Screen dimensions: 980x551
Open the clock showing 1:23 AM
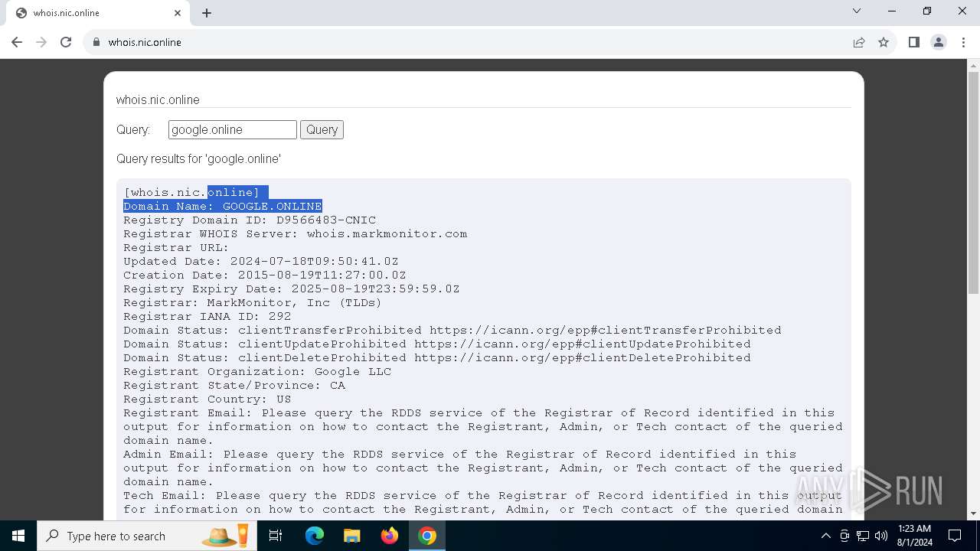pyautogui.click(x=915, y=536)
